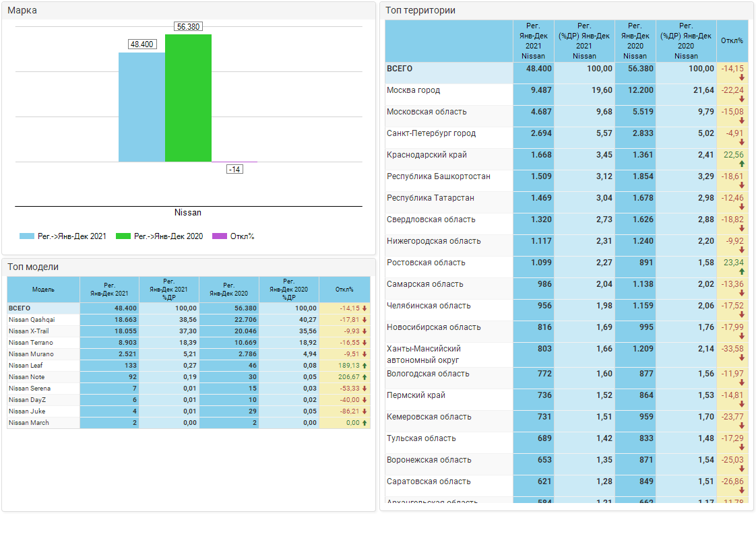The image size is (756, 534).
Task: Open the Санкт-Петербург город territory row
Action: [431, 133]
